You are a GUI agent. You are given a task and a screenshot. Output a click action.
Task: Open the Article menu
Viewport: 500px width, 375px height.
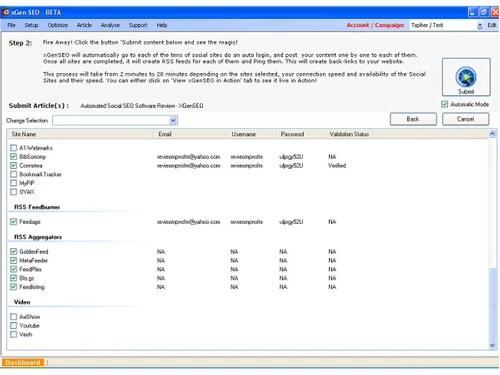[x=84, y=25]
